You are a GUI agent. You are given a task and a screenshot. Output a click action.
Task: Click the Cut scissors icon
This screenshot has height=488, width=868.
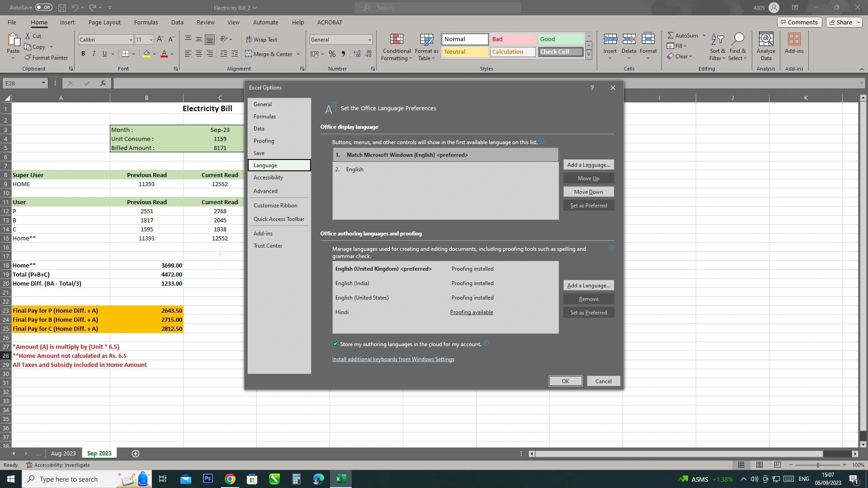coord(28,36)
